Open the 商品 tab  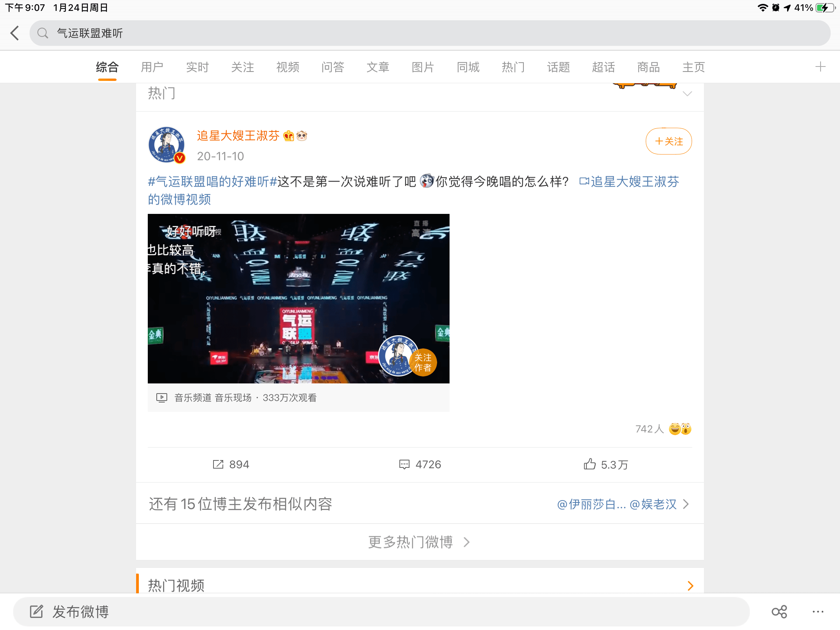648,67
